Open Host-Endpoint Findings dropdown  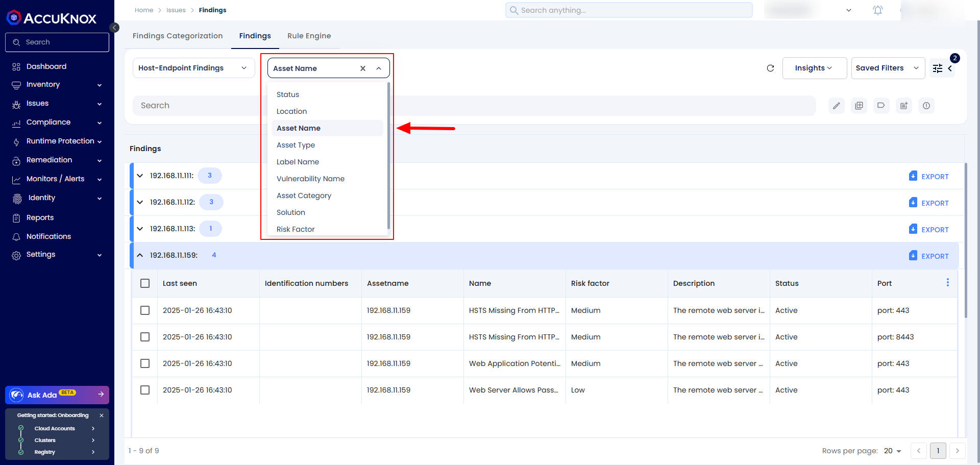pos(194,68)
